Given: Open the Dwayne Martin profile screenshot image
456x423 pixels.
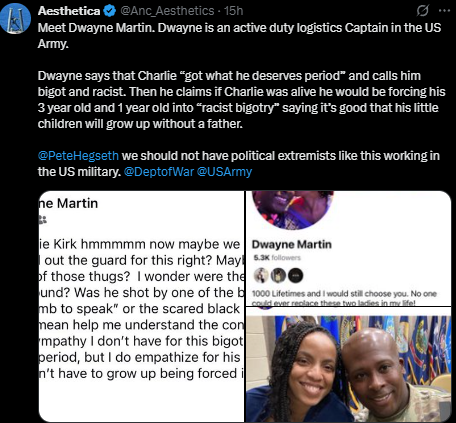Looking at the screenshot, I should (348, 248).
